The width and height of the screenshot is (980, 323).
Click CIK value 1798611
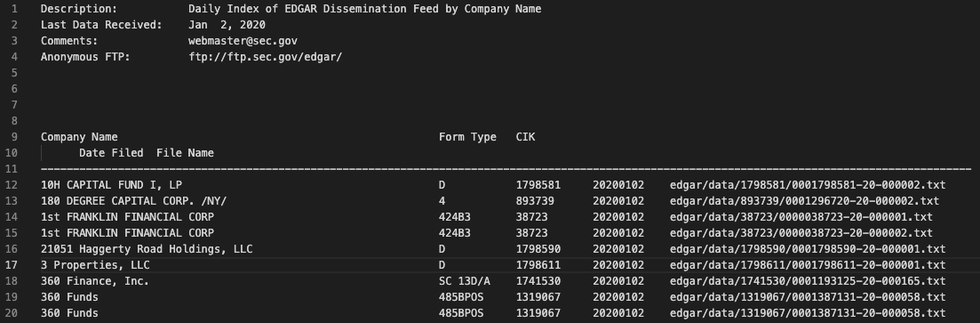[538, 265]
